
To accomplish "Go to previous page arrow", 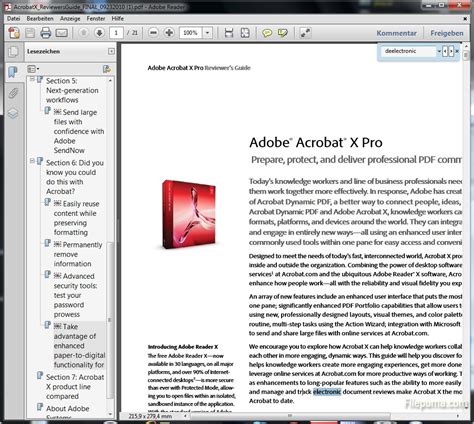I will (84, 33).
